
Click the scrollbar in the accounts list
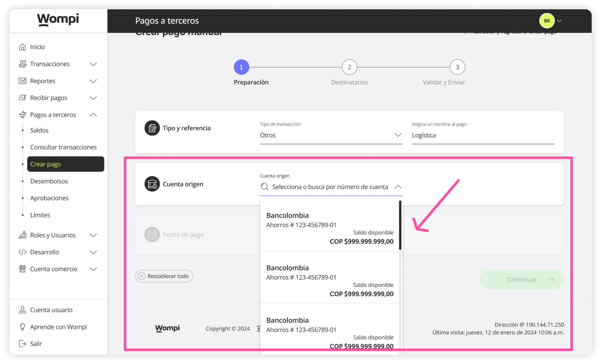pyautogui.click(x=400, y=225)
